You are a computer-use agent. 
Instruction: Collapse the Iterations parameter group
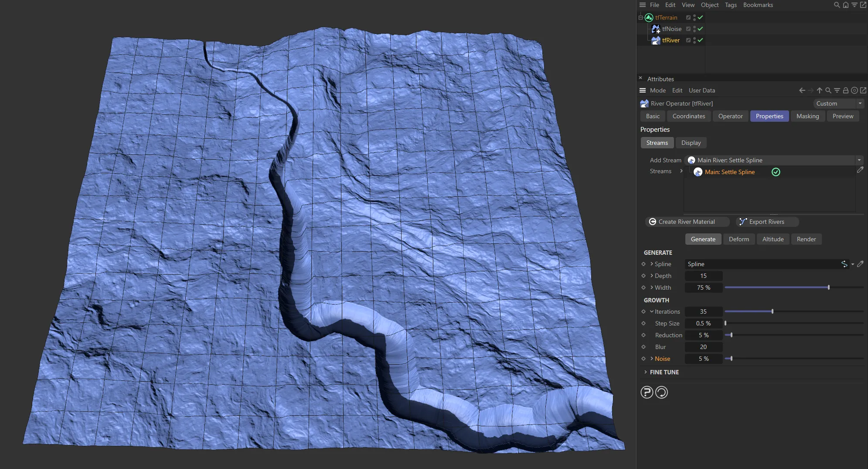(x=652, y=312)
